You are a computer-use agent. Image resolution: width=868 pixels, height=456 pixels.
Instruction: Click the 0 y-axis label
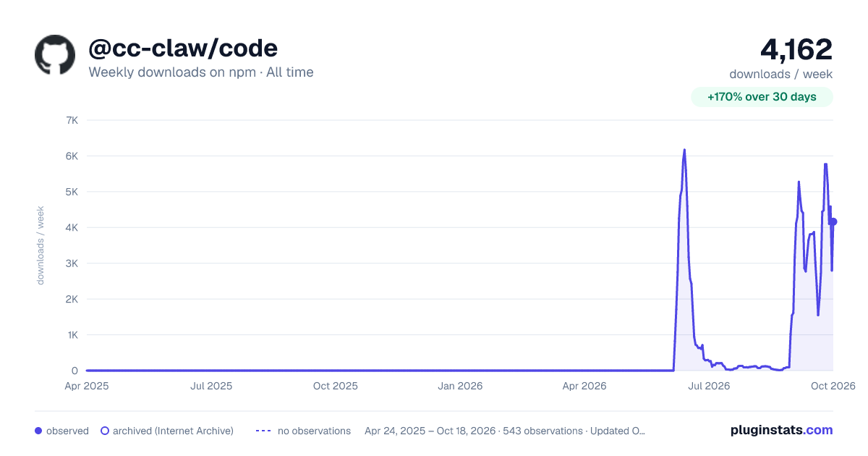[x=75, y=371]
